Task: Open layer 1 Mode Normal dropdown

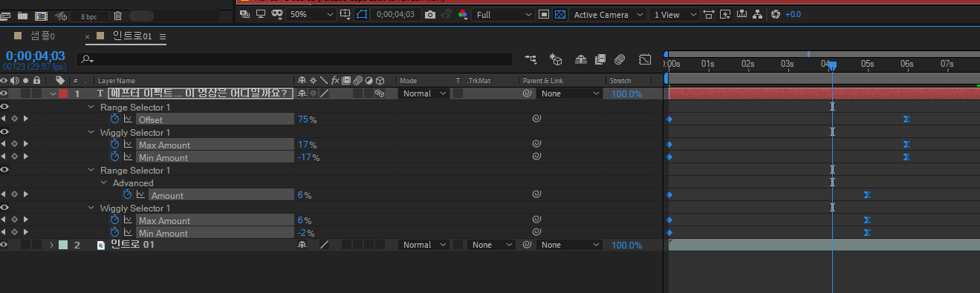Action: coord(425,93)
